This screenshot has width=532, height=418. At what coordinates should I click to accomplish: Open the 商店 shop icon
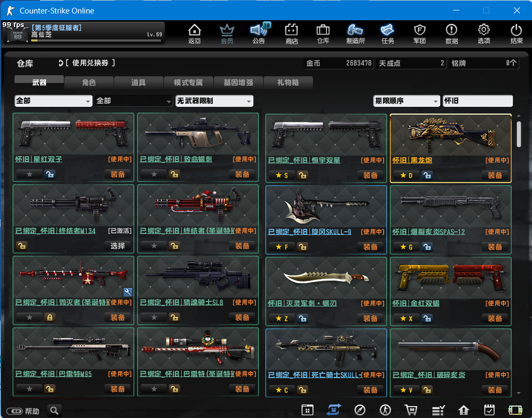coord(292,34)
